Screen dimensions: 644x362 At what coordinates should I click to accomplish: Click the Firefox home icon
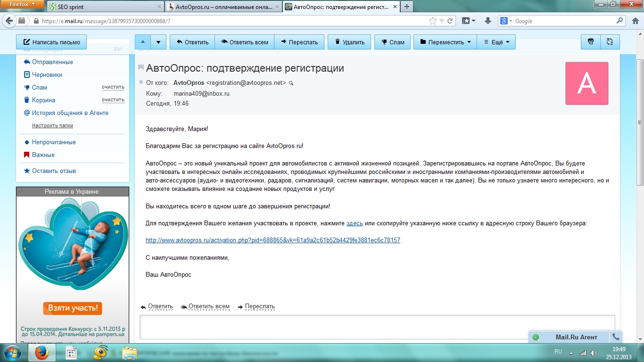click(x=635, y=21)
